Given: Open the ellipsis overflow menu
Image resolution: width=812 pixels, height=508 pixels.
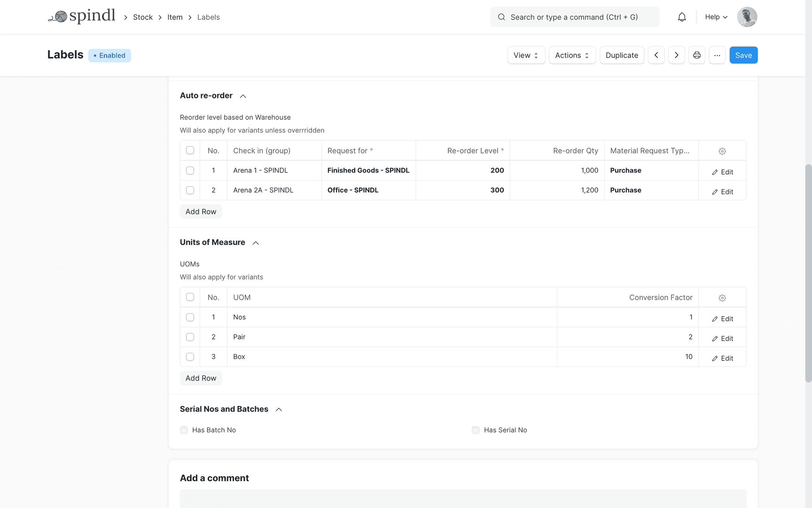Looking at the screenshot, I should point(717,55).
